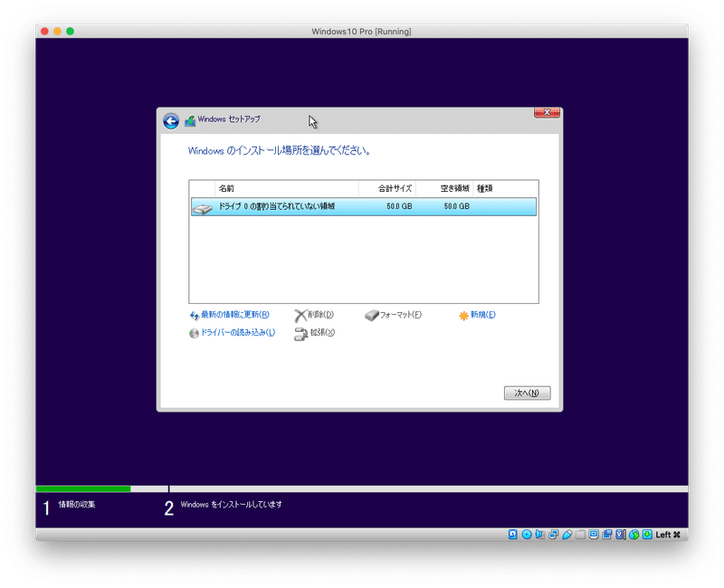Click the VirtualBox USB devices icon

pyautogui.click(x=567, y=534)
